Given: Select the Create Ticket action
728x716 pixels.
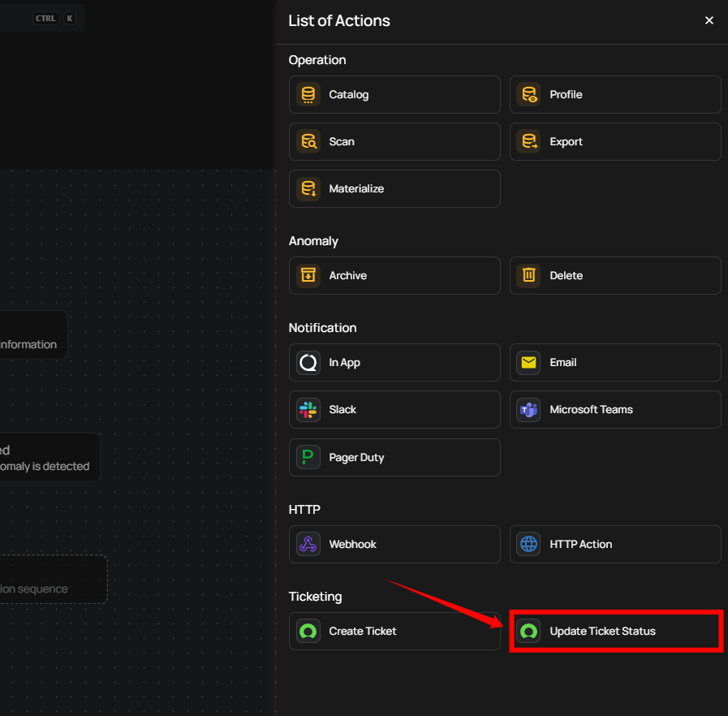Looking at the screenshot, I should (x=394, y=632).
